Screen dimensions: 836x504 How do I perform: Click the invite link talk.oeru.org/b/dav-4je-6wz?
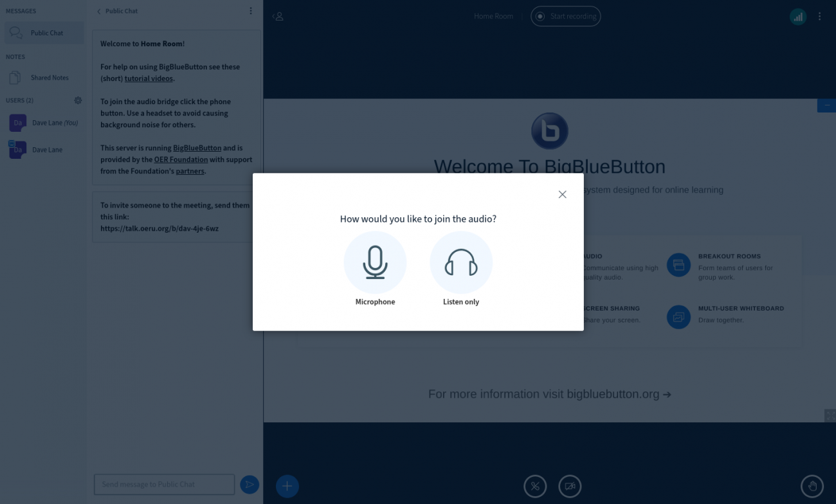point(159,228)
